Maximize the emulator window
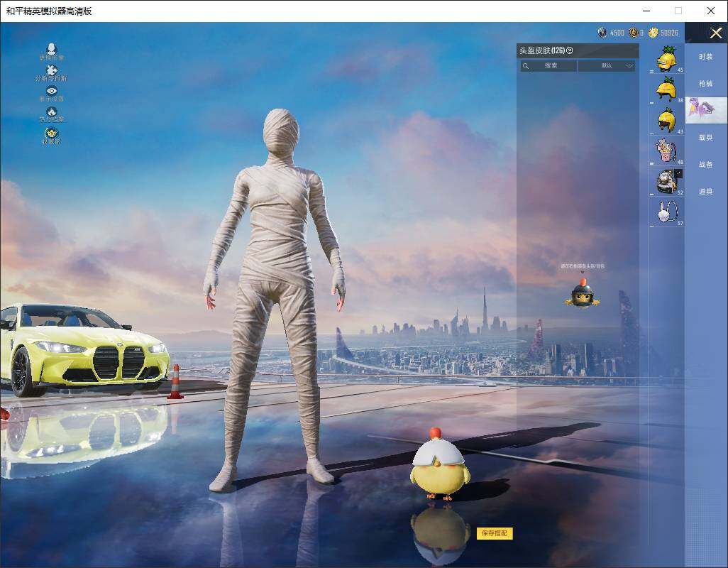The height and width of the screenshot is (568, 728). (678, 10)
